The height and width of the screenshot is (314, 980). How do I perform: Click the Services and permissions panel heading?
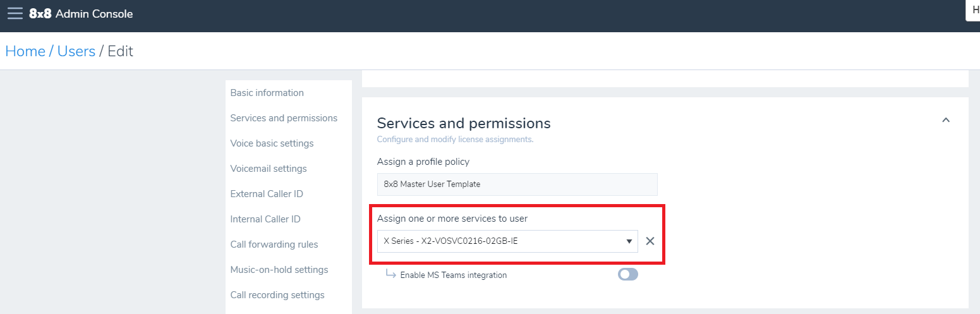pos(464,123)
